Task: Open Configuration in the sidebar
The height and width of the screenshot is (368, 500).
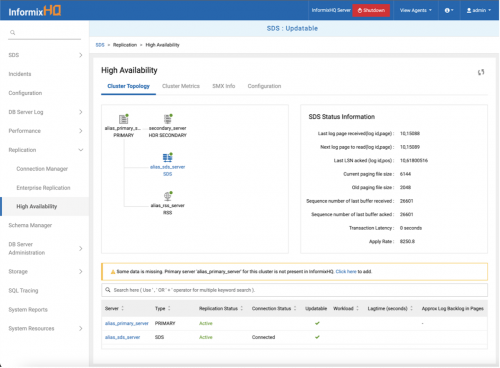Action: click(25, 93)
